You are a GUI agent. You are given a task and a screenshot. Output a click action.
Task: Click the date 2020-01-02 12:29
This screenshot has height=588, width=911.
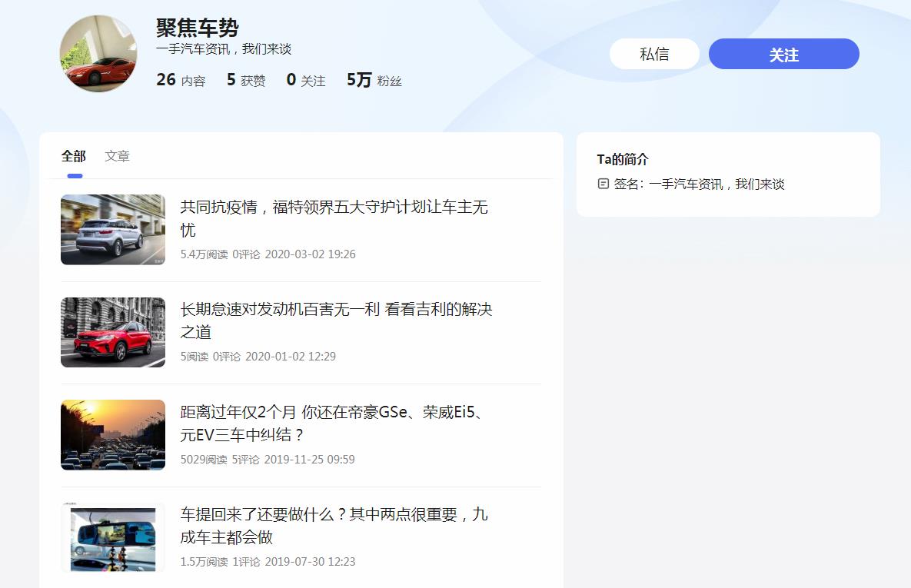291,356
